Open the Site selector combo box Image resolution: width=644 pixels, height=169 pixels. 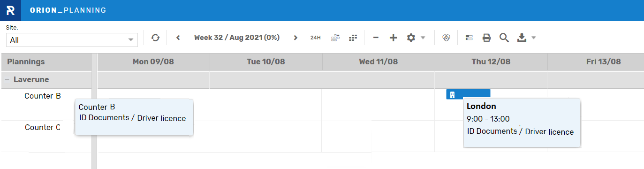[x=72, y=40]
